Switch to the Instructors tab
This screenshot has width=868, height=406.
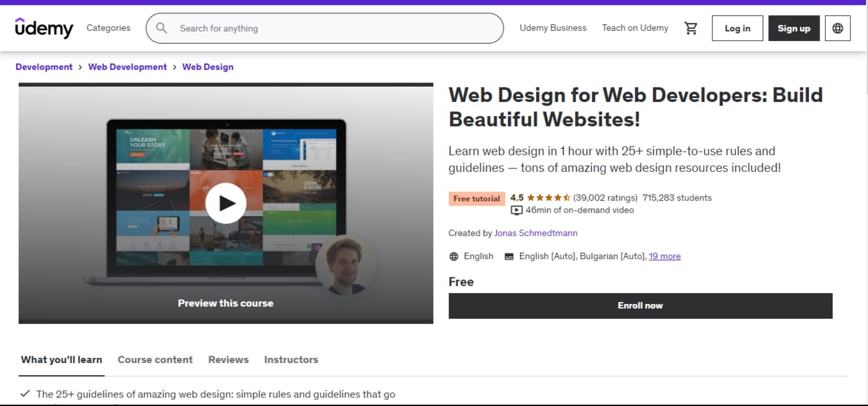click(291, 360)
